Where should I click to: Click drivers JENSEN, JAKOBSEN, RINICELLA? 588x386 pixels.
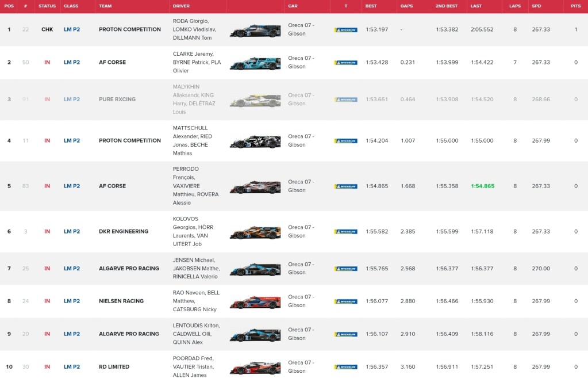196,269
